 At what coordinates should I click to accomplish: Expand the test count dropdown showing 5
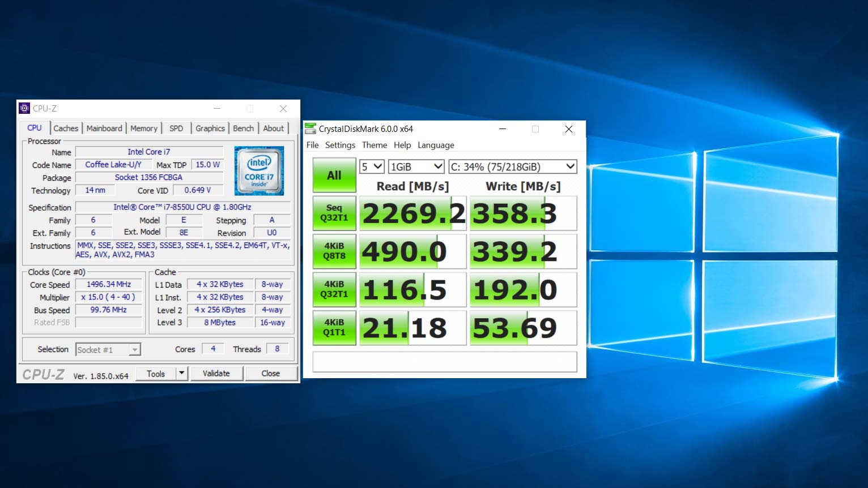[372, 166]
